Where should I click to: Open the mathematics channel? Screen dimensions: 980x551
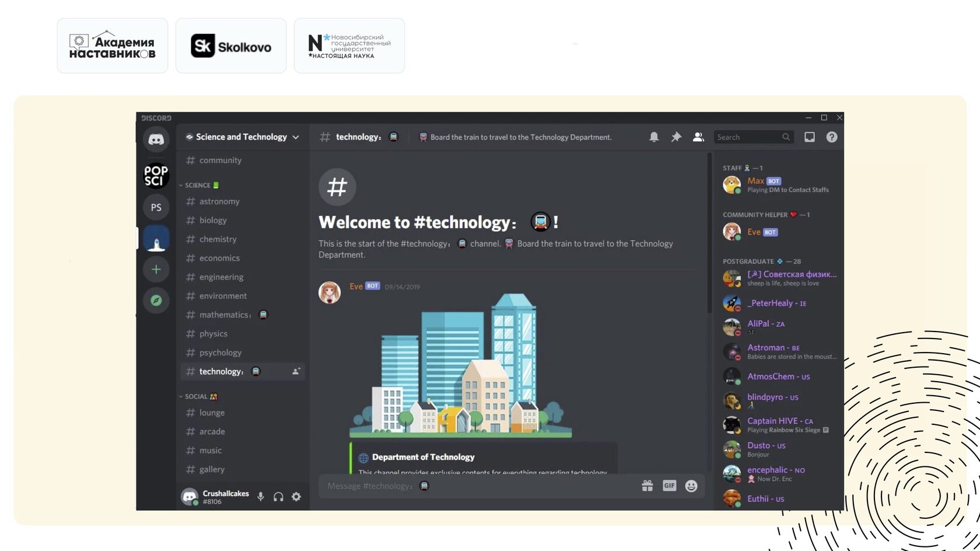click(x=242, y=315)
